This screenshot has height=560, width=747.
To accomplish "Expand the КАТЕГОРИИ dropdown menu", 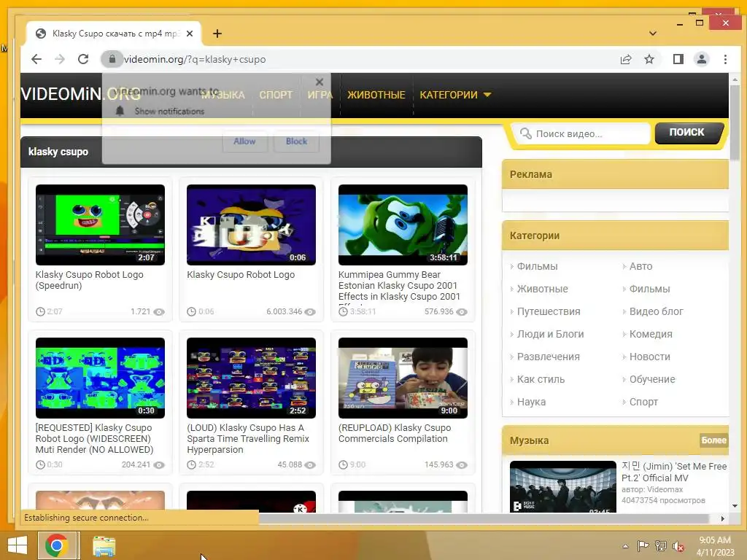I will (455, 95).
